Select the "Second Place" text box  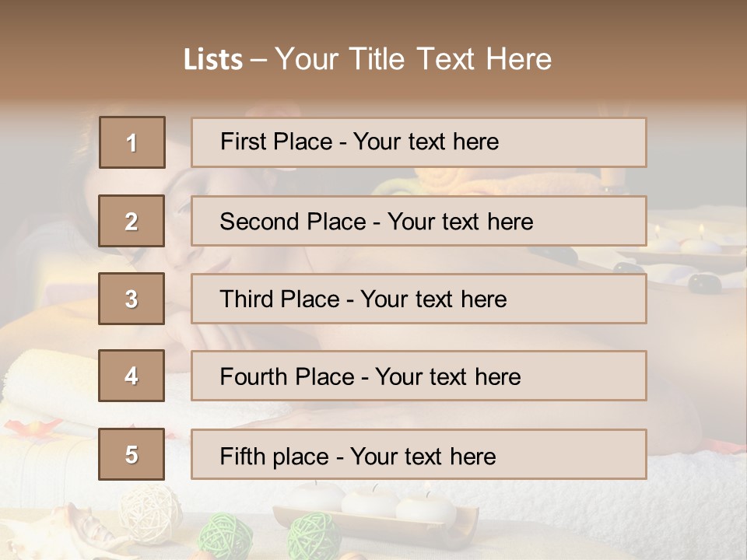click(419, 221)
